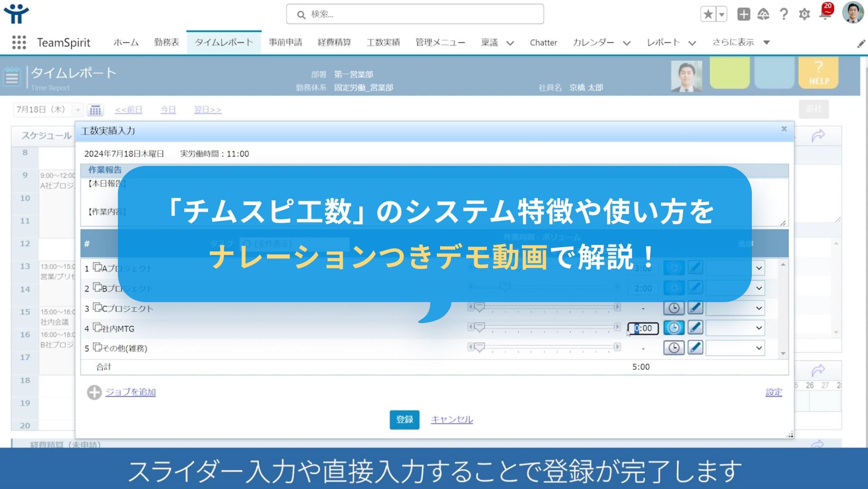The image size is (868, 489).
Task: Decrease Cプロジェクト slider with left arrow
Action: (470, 307)
